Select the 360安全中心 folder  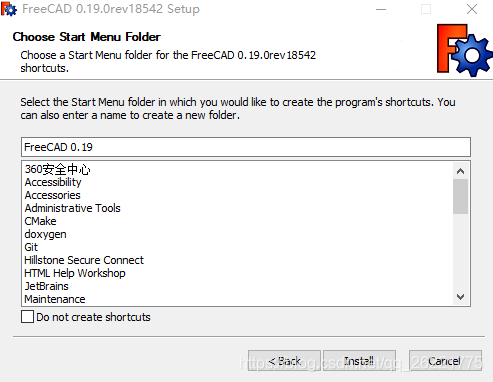tap(57, 169)
